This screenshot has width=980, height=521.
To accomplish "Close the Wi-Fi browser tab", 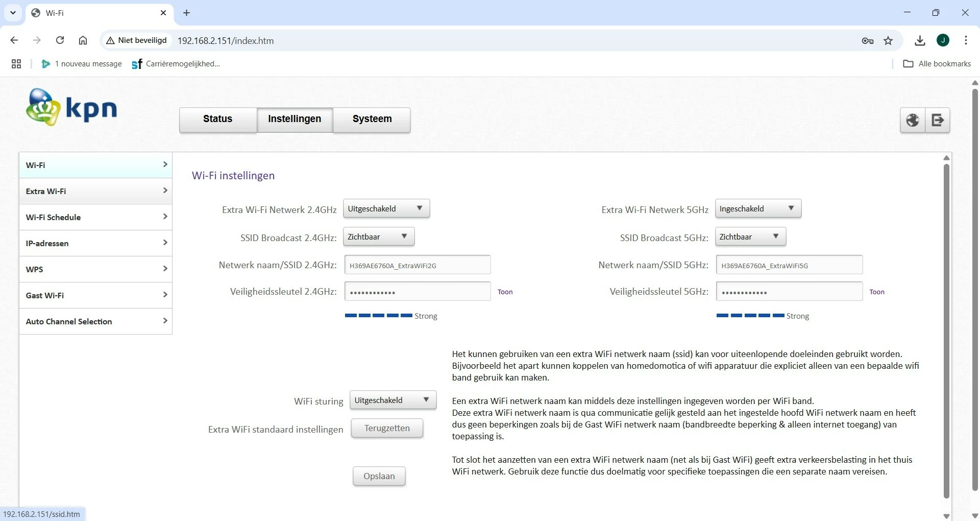I will tap(163, 13).
